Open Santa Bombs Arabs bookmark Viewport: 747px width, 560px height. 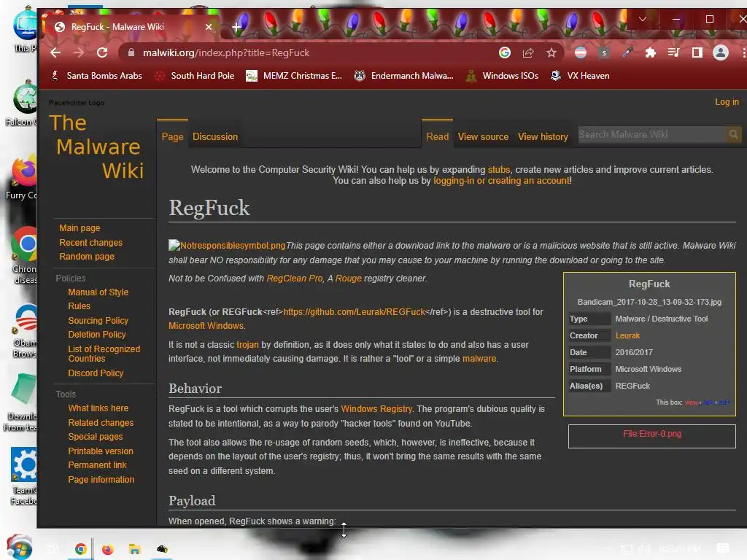click(x=97, y=76)
